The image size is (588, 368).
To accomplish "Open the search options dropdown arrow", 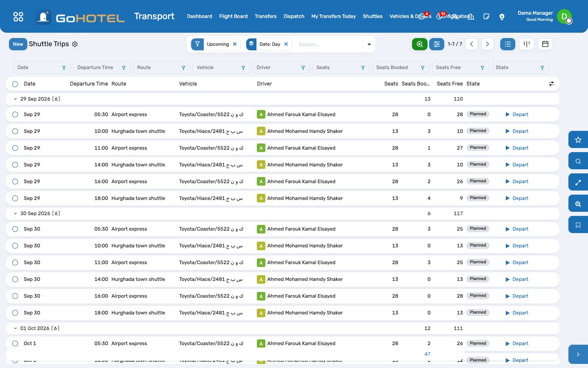I will pyautogui.click(x=369, y=44).
